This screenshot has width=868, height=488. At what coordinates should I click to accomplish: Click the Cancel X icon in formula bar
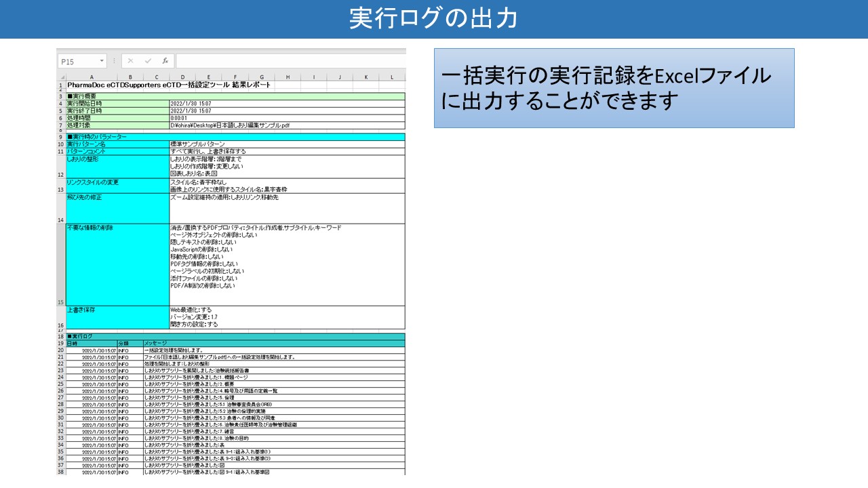pos(130,61)
